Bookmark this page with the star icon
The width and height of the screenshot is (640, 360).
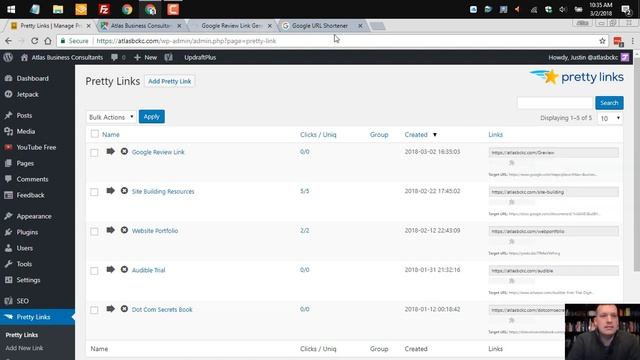[x=602, y=41]
